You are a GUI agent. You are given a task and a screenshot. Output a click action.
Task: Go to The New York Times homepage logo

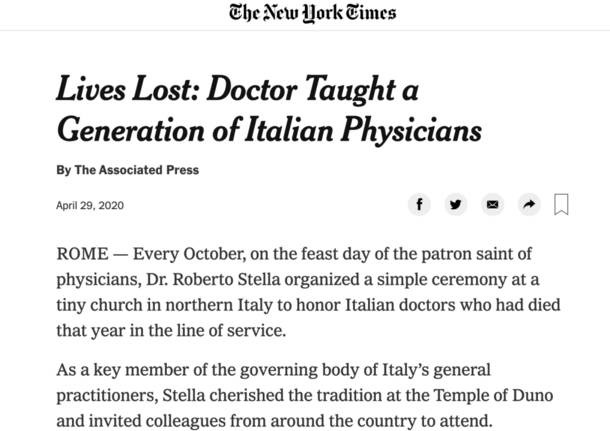312,13
